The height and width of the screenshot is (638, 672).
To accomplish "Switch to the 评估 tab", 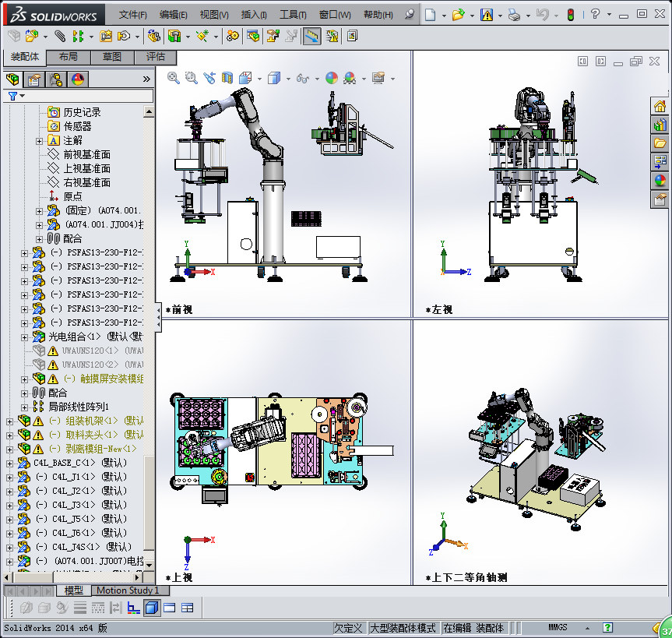I will click(x=155, y=57).
